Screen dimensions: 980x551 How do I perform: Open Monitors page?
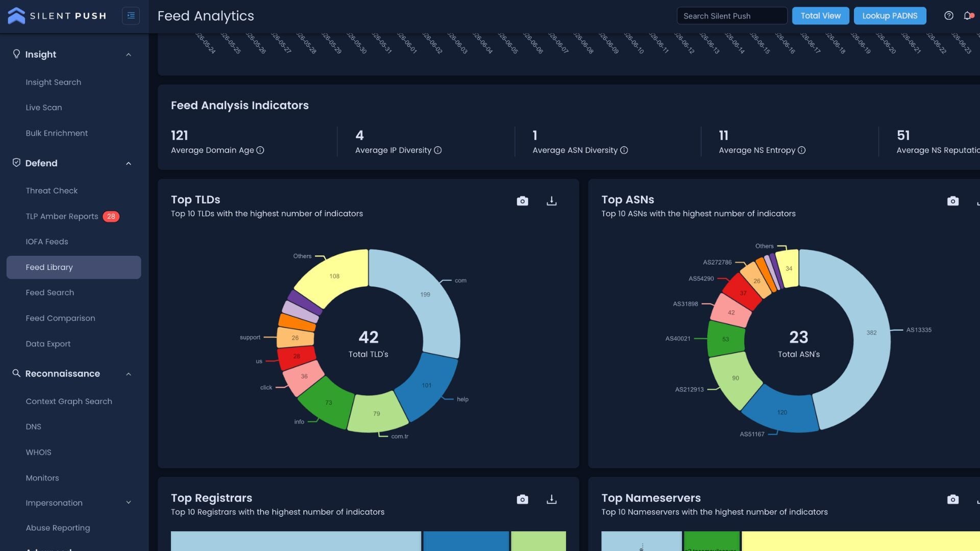point(42,478)
